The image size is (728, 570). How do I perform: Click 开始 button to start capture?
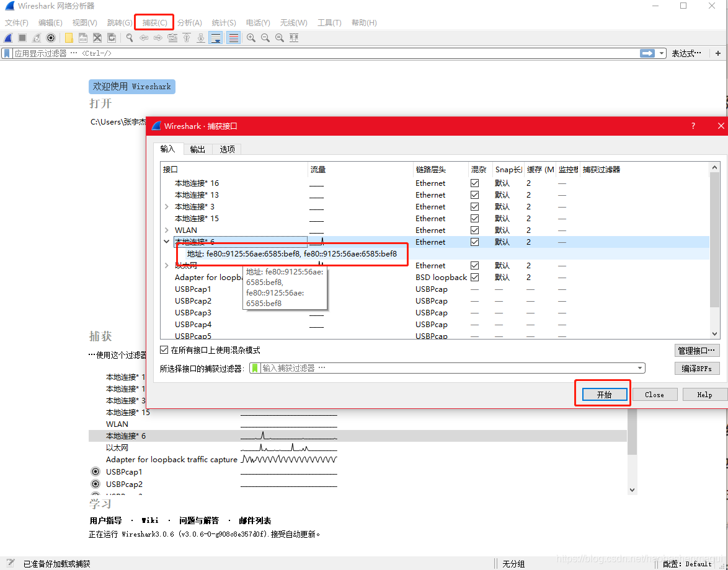pos(605,395)
